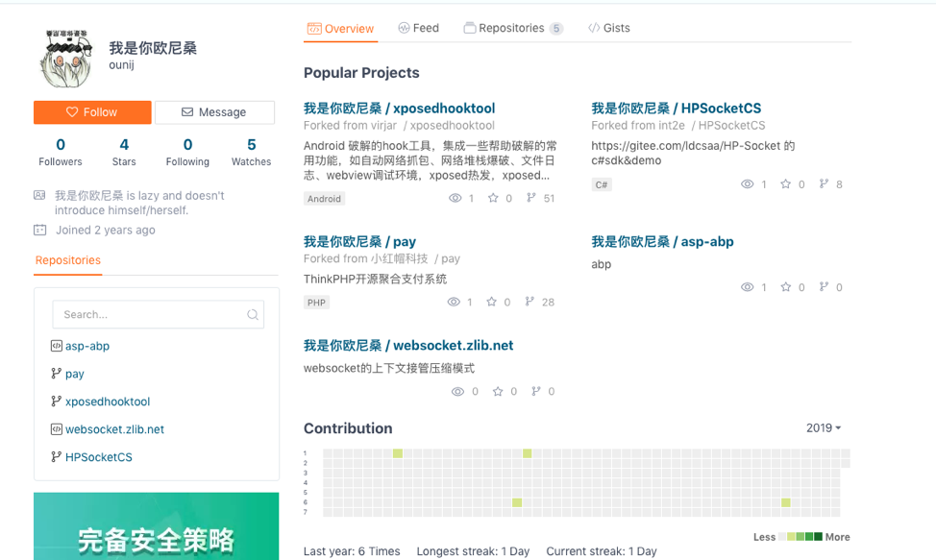This screenshot has height=560, width=936.
Task: Open the Repositories tab with 5 count
Action: tap(513, 28)
